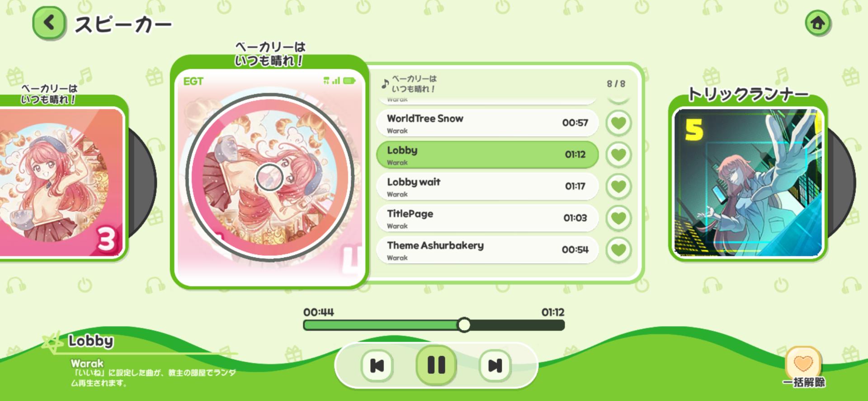The height and width of the screenshot is (401, 868).
Task: Toggle the heart next to TitlePage
Action: [618, 217]
